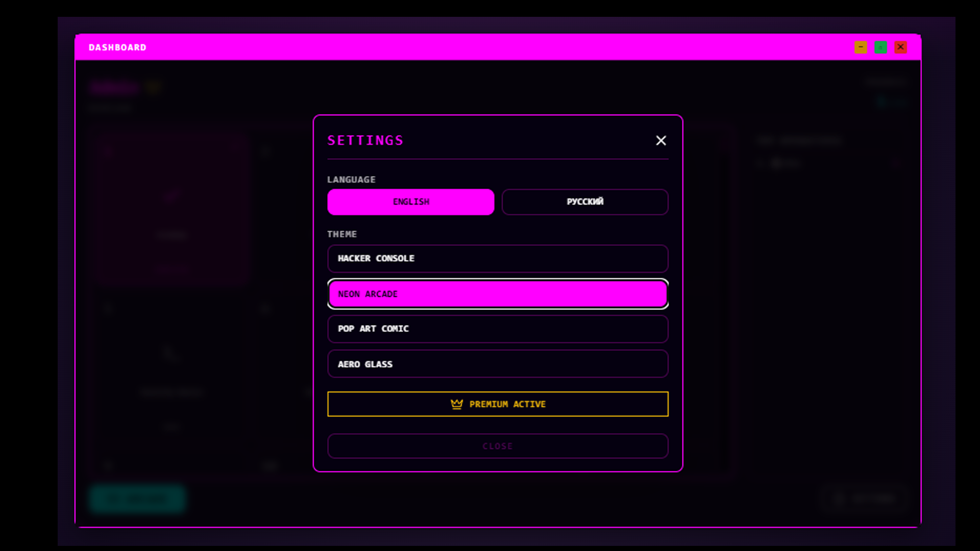Click the SETTINGS modal heading
980x551 pixels.
(365, 140)
